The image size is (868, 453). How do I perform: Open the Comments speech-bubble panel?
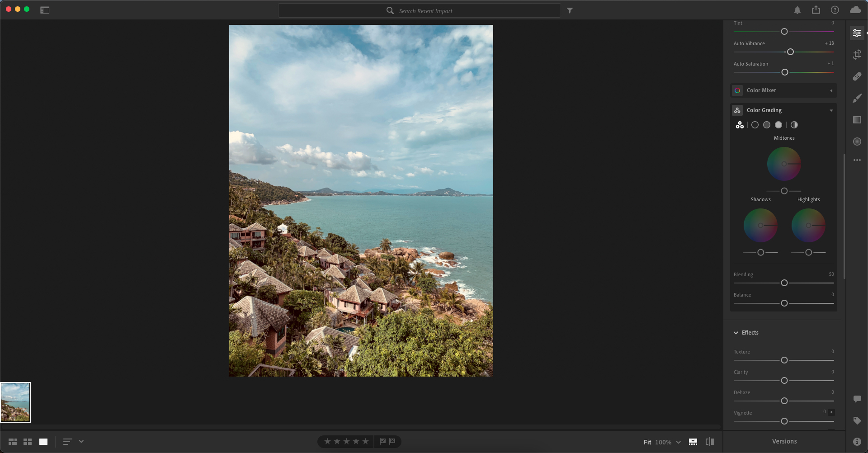coord(857,399)
